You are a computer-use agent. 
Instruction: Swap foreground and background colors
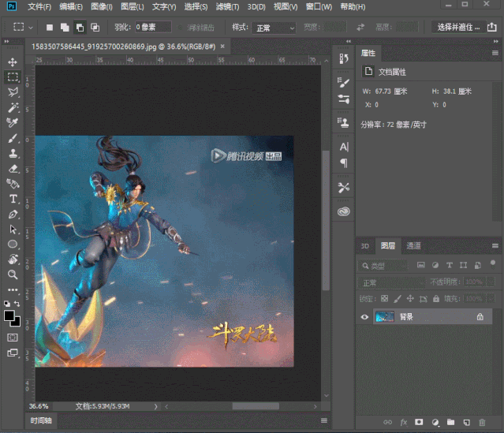coord(17,304)
